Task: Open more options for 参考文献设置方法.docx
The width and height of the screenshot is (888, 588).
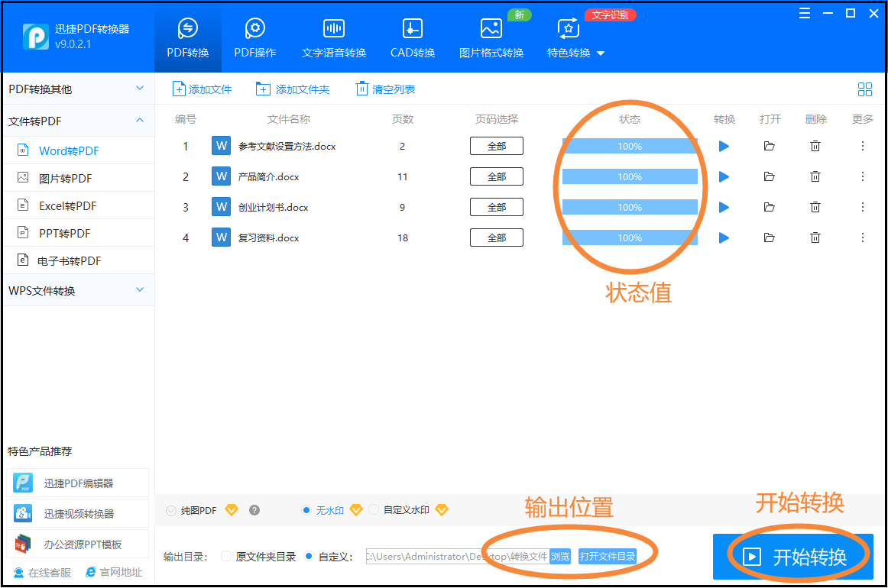Action: [863, 146]
